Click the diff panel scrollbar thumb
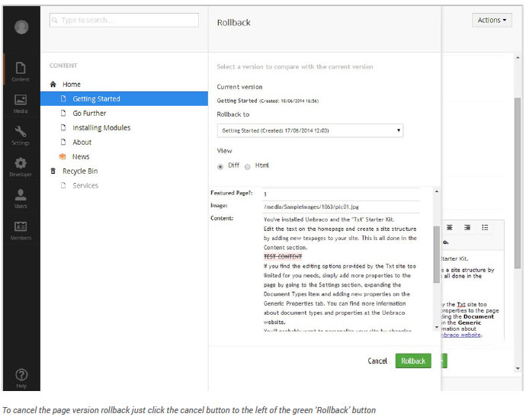529x420 pixels. (437, 255)
